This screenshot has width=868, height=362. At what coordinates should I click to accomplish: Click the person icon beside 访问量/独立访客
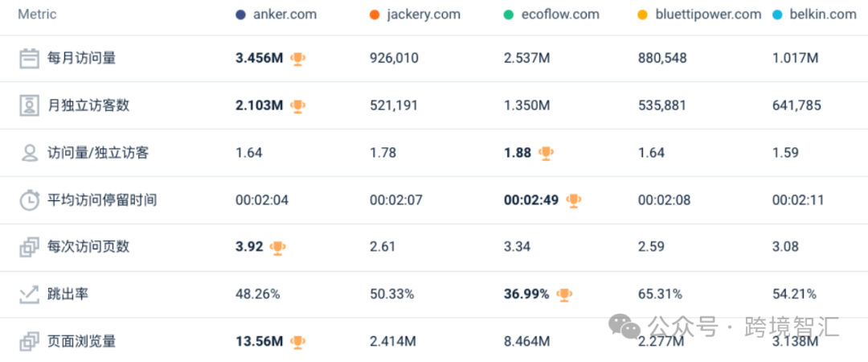pos(30,153)
